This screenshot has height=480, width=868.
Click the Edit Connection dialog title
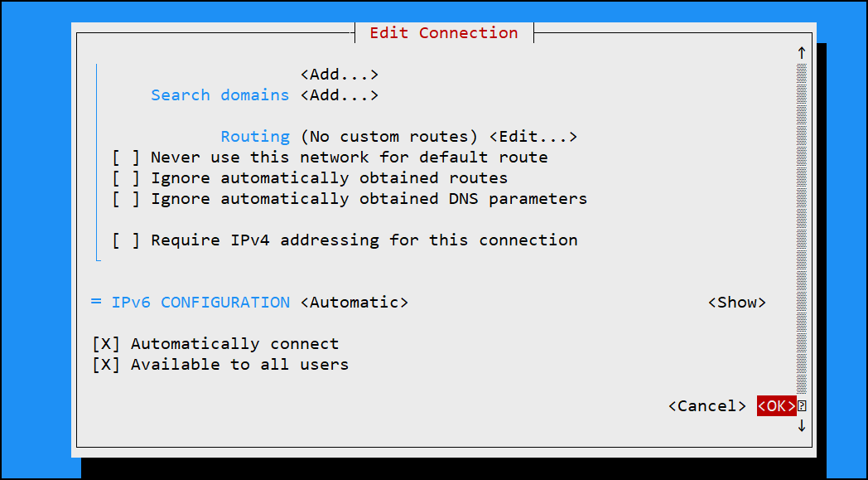click(444, 32)
